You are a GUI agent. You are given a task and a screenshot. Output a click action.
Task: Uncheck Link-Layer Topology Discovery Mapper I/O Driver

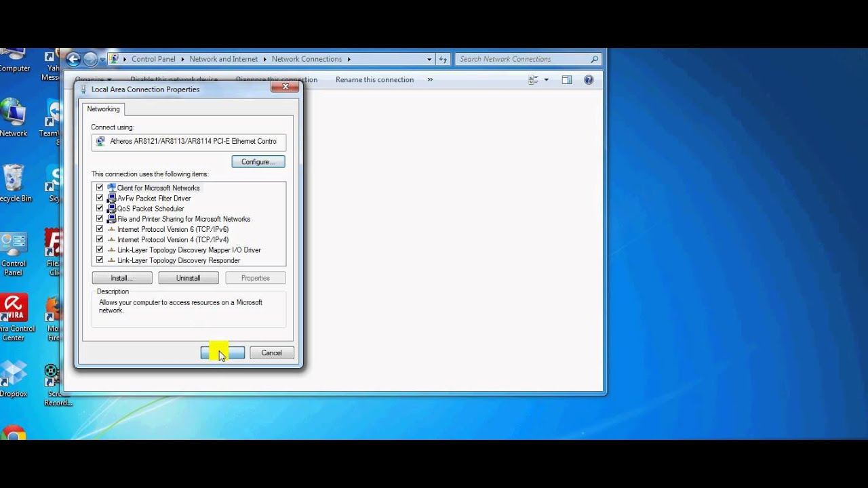pos(100,250)
